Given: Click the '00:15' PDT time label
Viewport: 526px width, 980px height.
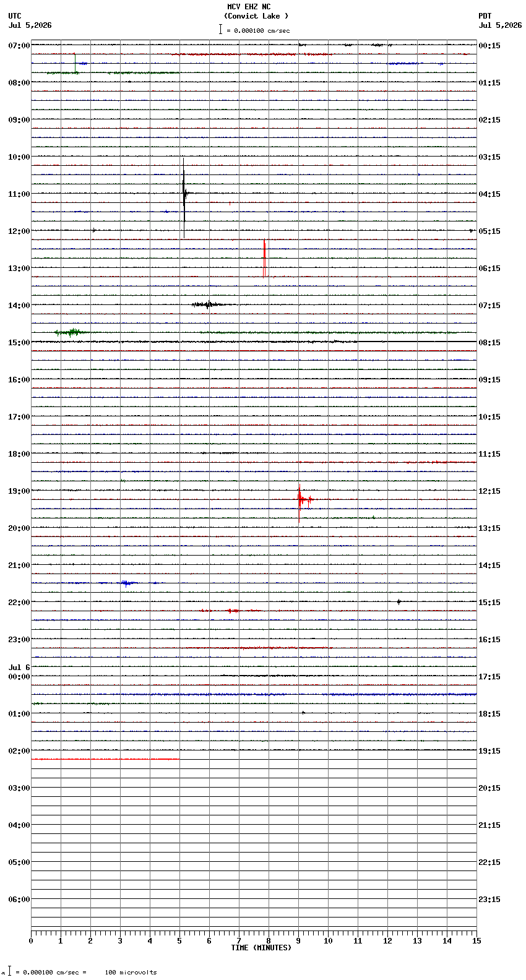Looking at the screenshot, I should click(489, 46).
